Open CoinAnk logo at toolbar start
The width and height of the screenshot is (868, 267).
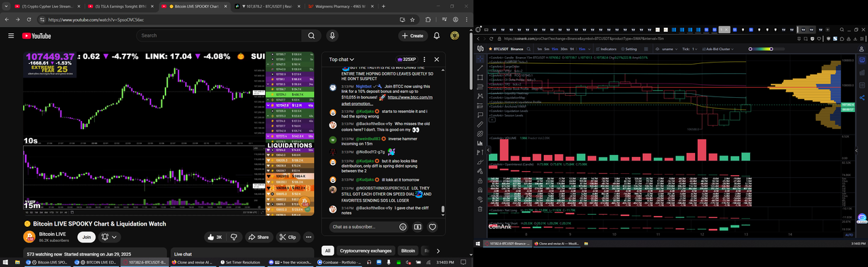(x=480, y=49)
